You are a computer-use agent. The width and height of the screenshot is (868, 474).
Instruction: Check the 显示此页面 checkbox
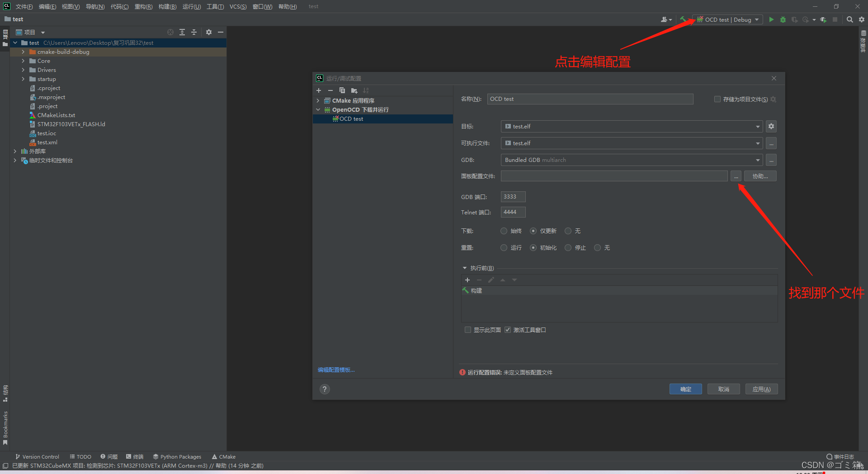pyautogui.click(x=468, y=330)
